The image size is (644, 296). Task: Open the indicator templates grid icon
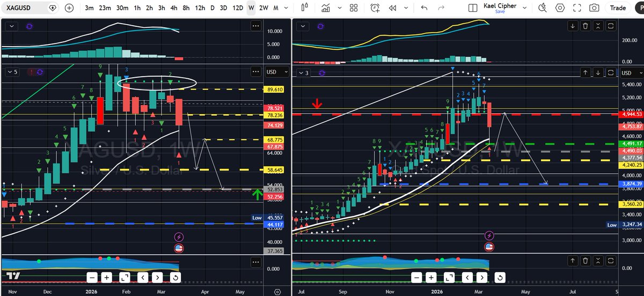pos(354,8)
